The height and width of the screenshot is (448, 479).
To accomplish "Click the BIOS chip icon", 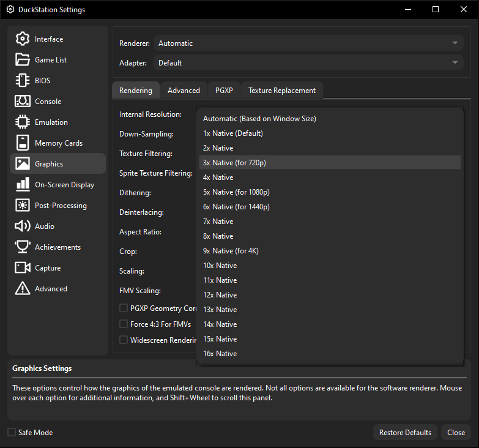I will (23, 80).
